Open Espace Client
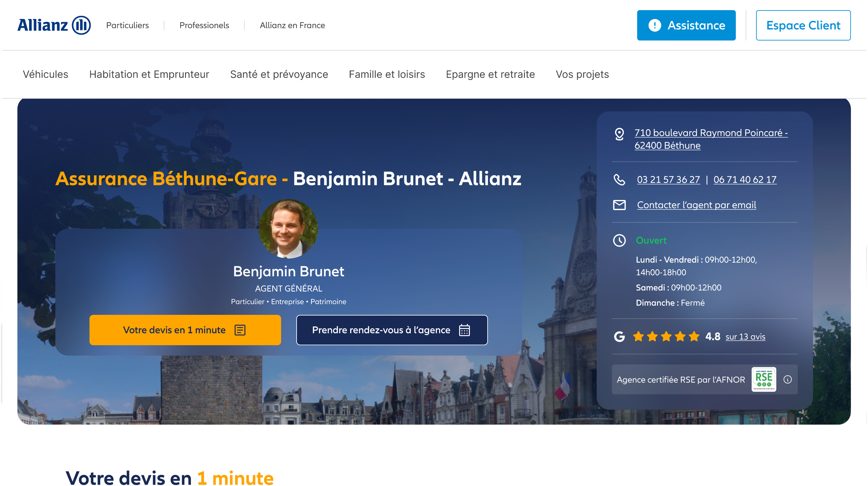Image resolution: width=868 pixels, height=486 pixels. (803, 25)
